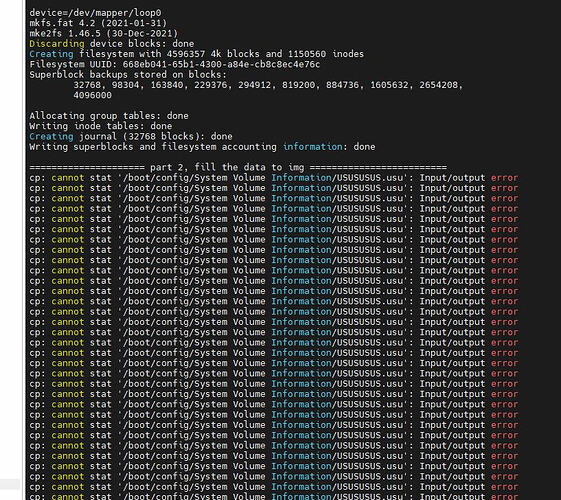Click the block number 2654208
The image size is (561, 500).
(438, 85)
